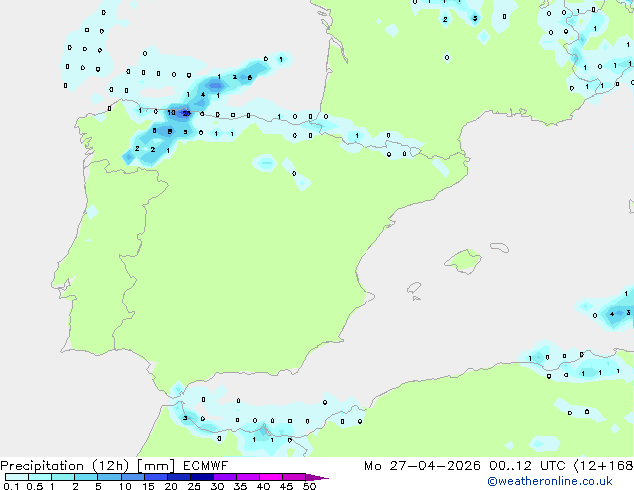Screen dimensions: 634x490
Task: Select the 2–5 mm legend color box
Action: [86, 477]
